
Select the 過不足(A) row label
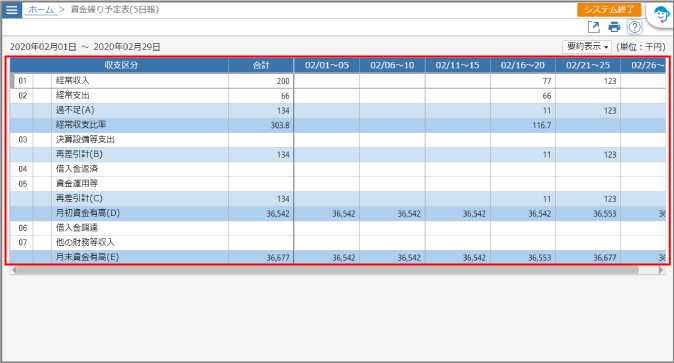tap(75, 110)
